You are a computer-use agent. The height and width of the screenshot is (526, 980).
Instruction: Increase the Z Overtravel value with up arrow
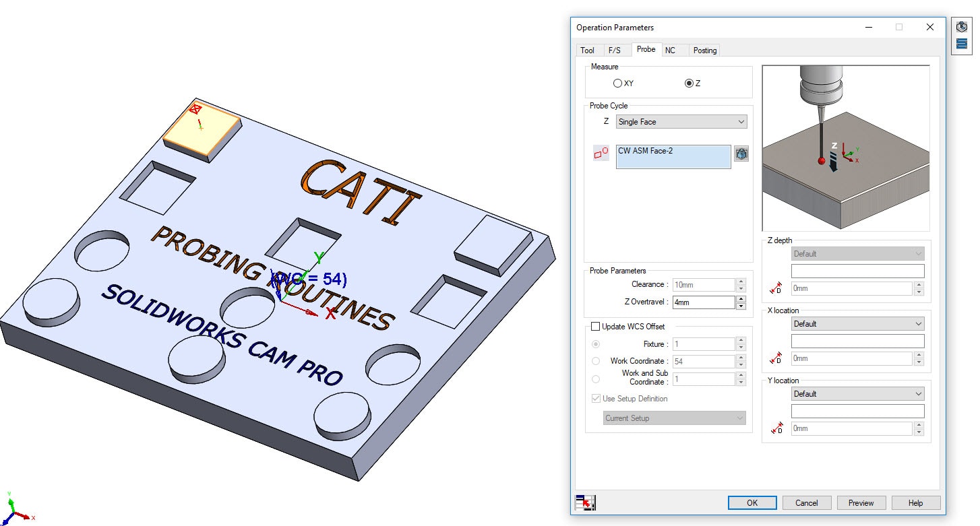click(741, 299)
